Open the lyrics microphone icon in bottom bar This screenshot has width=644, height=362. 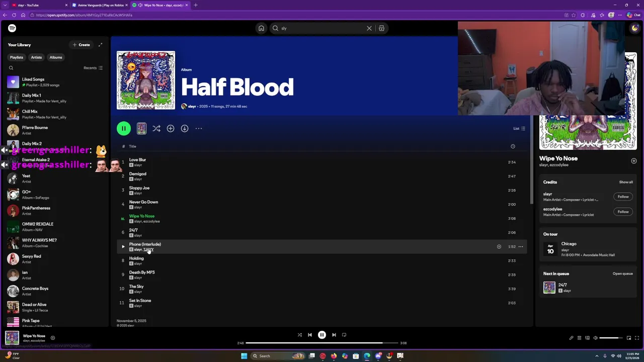click(571, 338)
